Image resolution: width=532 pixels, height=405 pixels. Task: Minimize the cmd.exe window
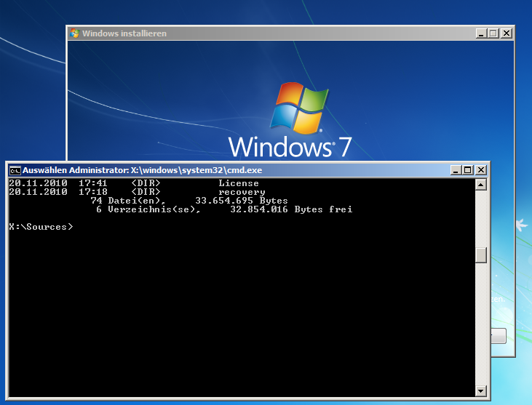pyautogui.click(x=456, y=170)
